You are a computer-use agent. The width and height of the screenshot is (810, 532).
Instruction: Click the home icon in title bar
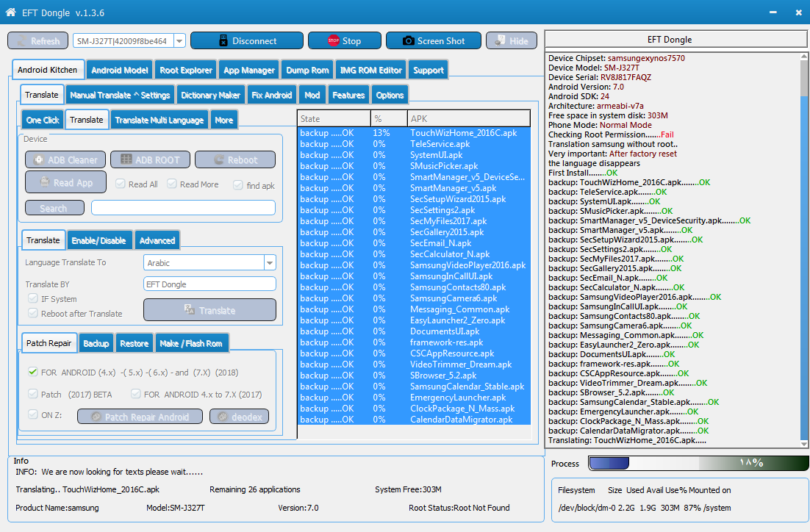click(x=10, y=12)
